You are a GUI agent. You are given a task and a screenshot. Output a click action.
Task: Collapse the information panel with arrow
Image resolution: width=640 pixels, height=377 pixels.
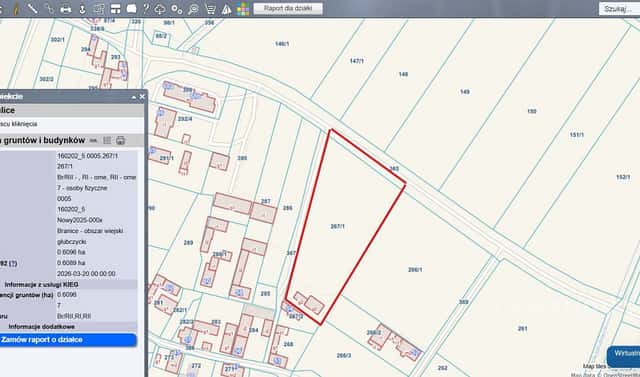point(133,97)
